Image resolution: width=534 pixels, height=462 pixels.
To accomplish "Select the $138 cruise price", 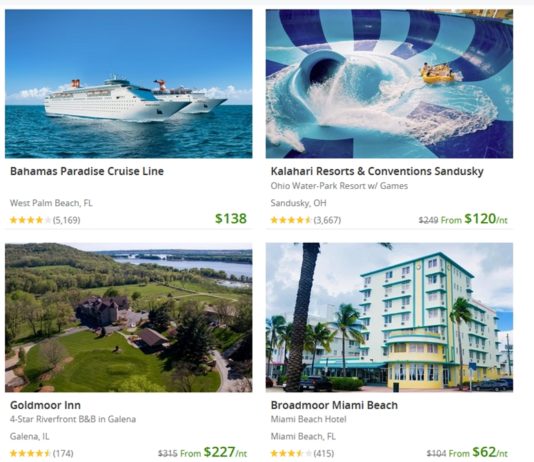I will click(x=231, y=219).
